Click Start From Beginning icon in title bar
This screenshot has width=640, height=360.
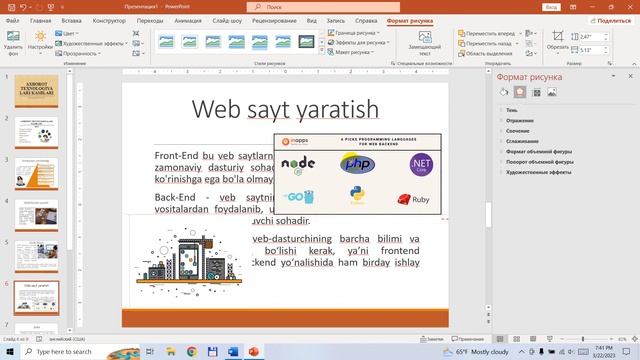coord(51,7)
